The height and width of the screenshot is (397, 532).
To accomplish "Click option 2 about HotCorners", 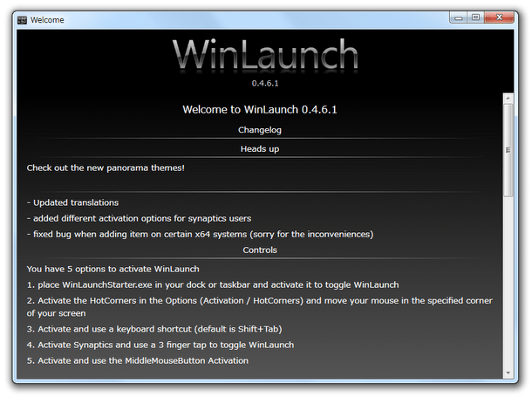I will tap(260, 307).
